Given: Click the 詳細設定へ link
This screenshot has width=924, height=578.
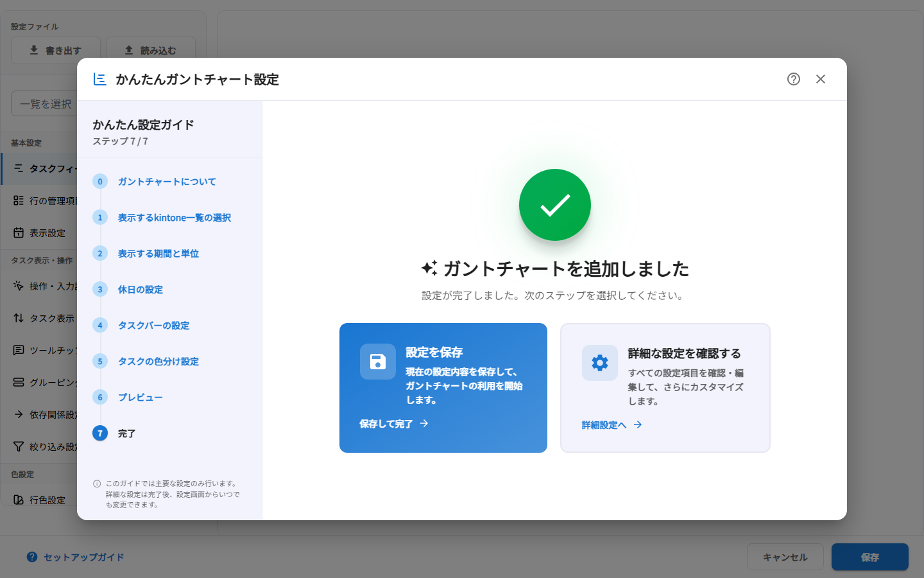Looking at the screenshot, I should point(612,425).
